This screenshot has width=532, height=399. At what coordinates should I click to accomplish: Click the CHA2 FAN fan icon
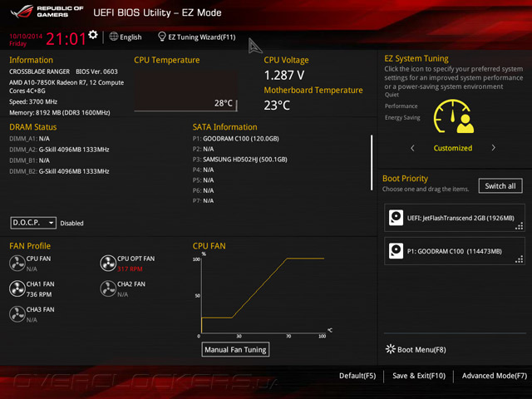(108, 288)
